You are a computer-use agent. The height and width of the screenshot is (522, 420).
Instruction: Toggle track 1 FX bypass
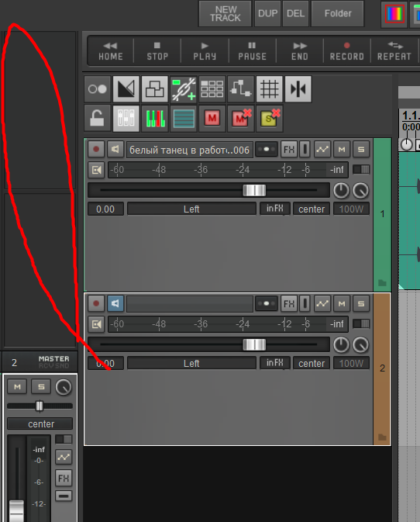[305, 150]
